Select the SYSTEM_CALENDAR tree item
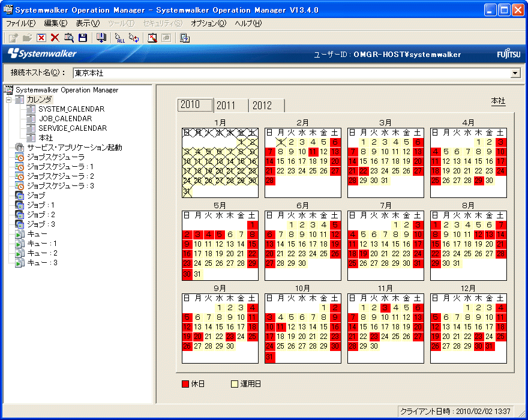 pos(71,109)
